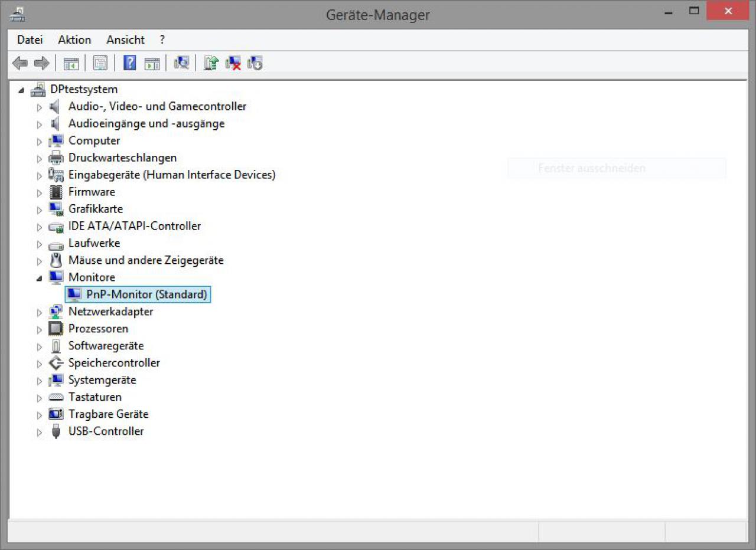Scan for hardware changes icon
This screenshot has width=756, height=550.
[181, 63]
